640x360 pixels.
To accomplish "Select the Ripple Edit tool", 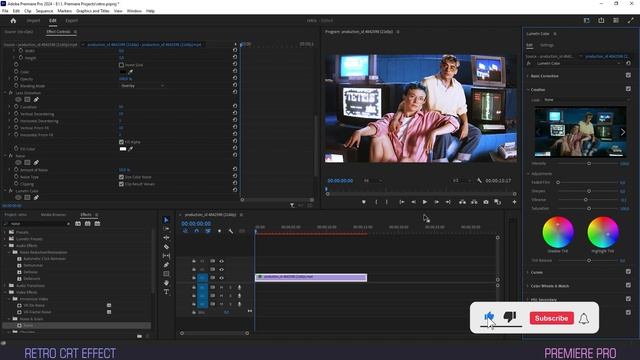I will click(x=166, y=238).
